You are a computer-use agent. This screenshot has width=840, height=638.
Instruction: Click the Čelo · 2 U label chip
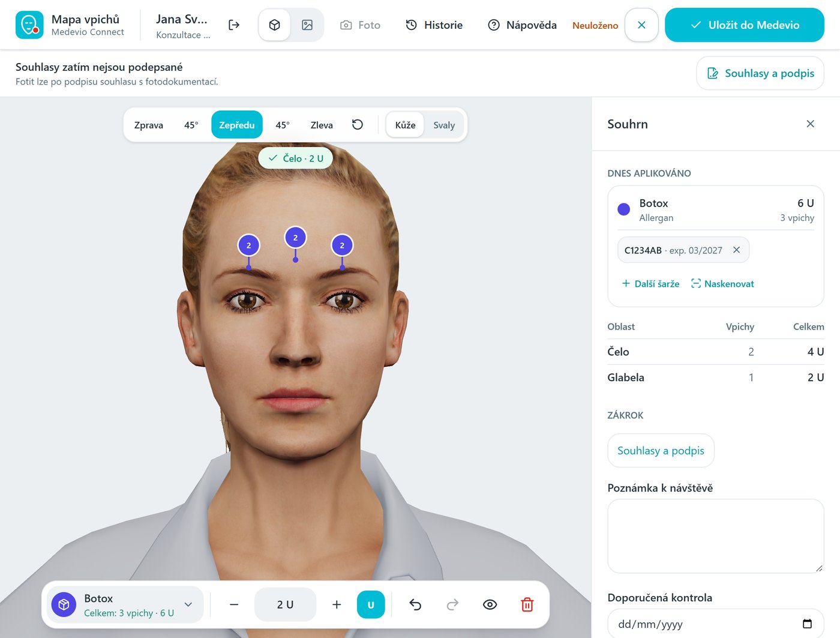[296, 158]
